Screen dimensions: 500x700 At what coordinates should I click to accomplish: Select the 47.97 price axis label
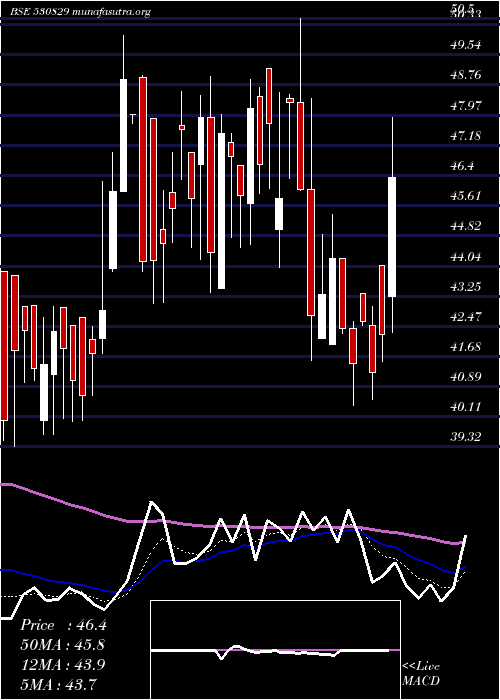click(466, 106)
